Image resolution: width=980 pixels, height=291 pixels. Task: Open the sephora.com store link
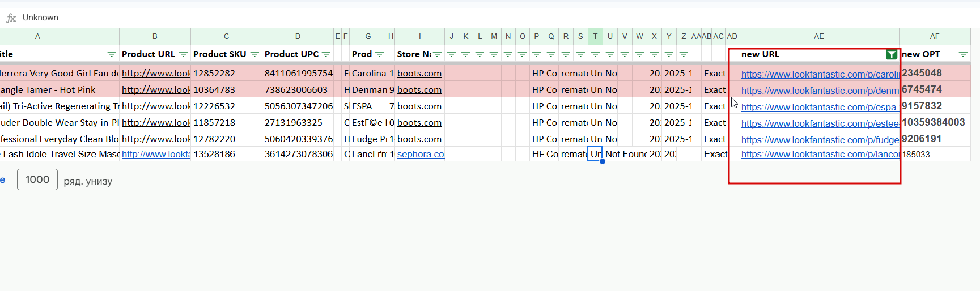(x=420, y=154)
